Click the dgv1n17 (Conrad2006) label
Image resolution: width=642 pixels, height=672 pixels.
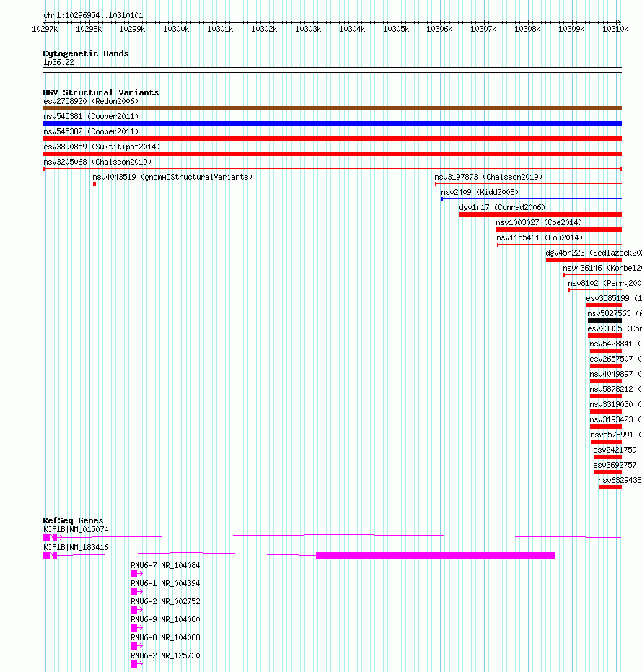pyautogui.click(x=502, y=207)
